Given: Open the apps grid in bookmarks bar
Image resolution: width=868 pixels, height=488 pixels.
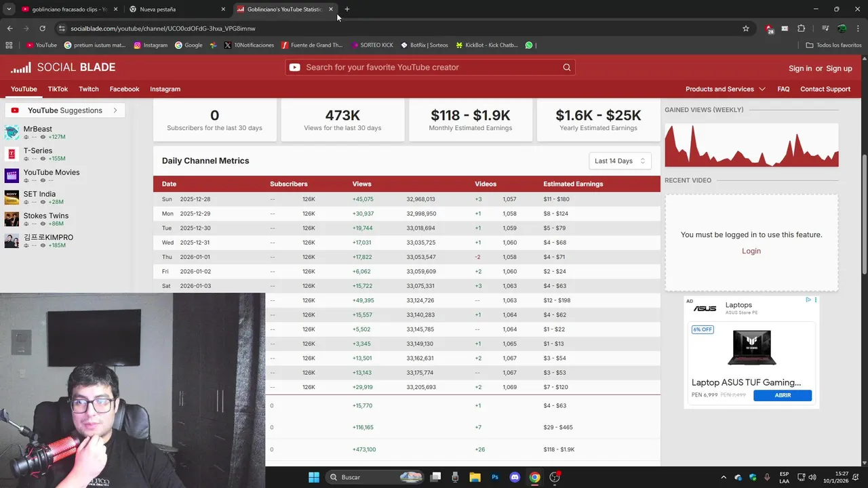Looking at the screenshot, I should tap(9, 45).
